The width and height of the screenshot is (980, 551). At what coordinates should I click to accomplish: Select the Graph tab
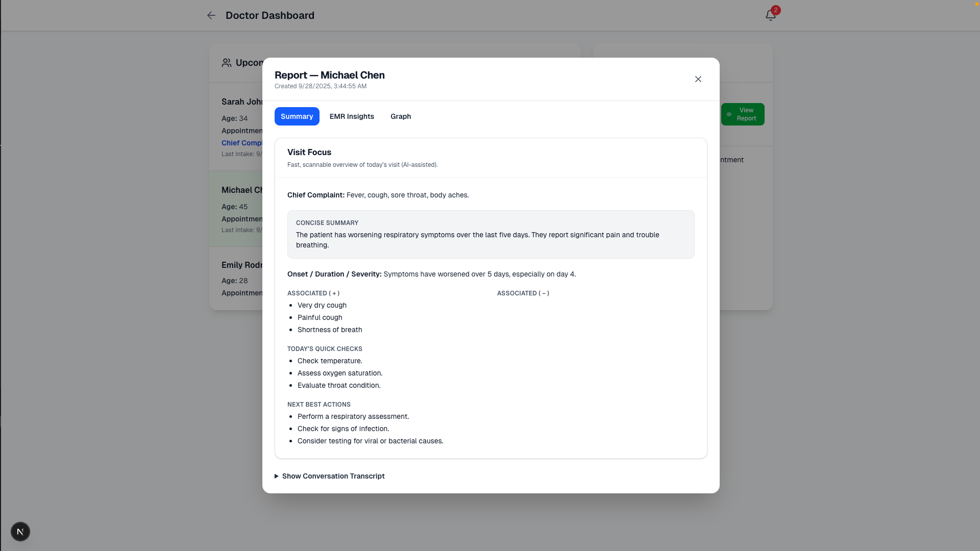[401, 116]
